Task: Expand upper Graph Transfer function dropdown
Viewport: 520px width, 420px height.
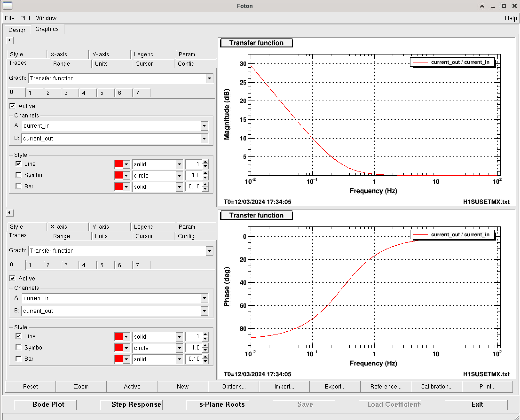Action: (x=209, y=78)
